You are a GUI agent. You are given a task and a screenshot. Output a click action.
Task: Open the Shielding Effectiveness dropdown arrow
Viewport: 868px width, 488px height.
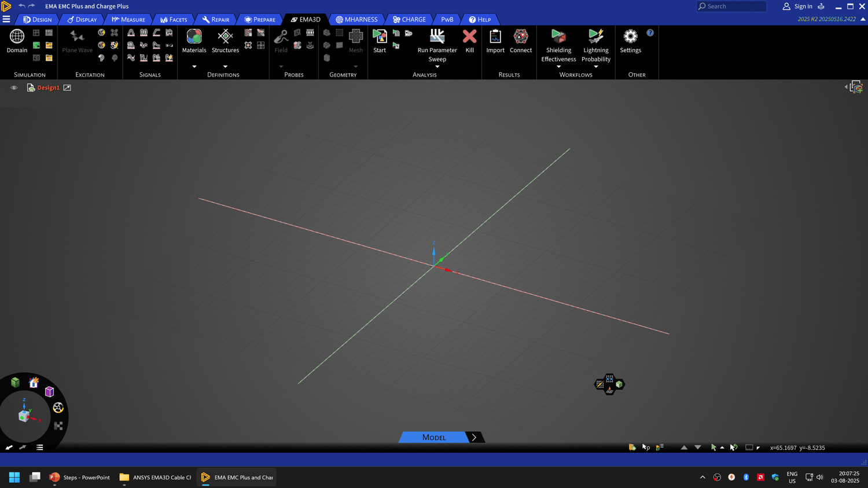[x=558, y=67]
